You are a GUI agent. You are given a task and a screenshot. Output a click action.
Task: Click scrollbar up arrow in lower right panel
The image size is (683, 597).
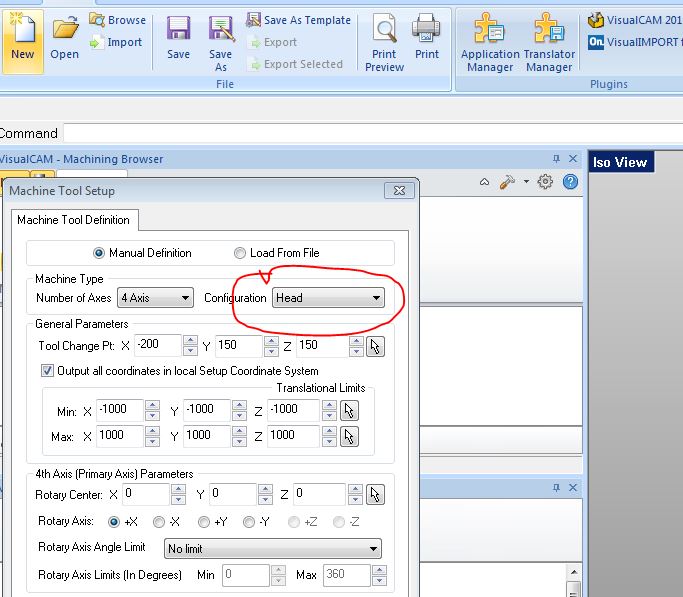[574, 572]
